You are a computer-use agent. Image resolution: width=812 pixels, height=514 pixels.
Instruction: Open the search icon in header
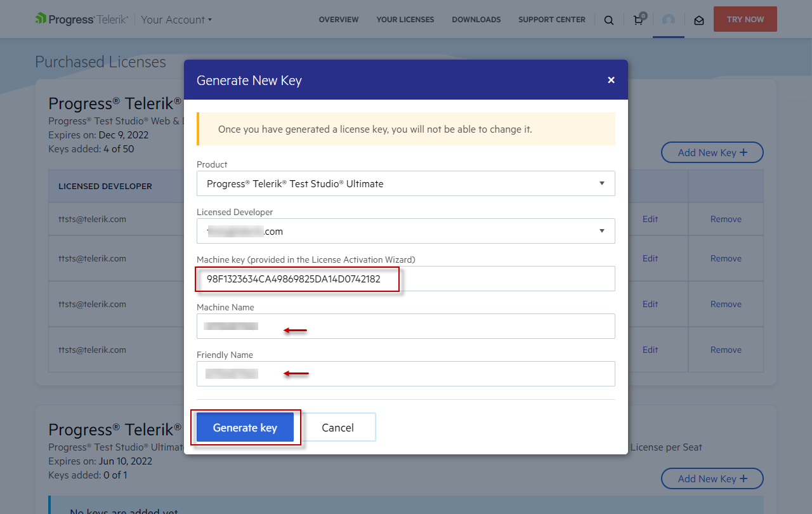609,20
